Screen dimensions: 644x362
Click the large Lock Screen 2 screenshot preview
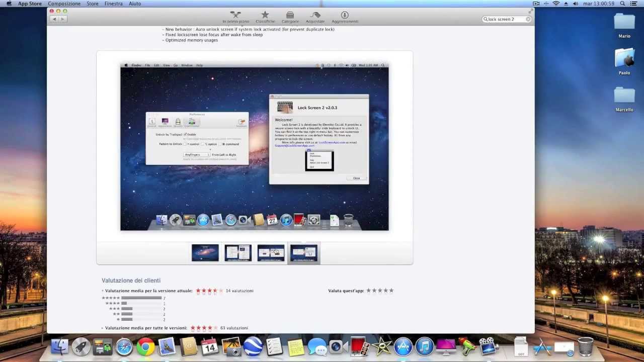click(255, 146)
